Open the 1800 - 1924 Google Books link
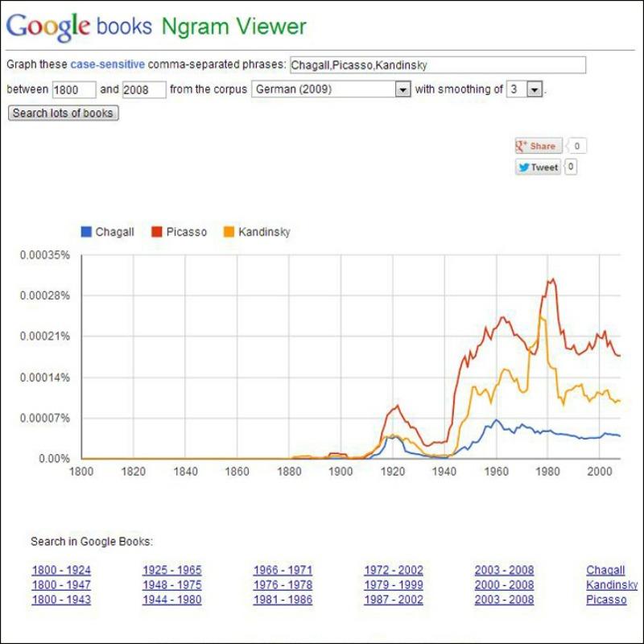 point(61,570)
